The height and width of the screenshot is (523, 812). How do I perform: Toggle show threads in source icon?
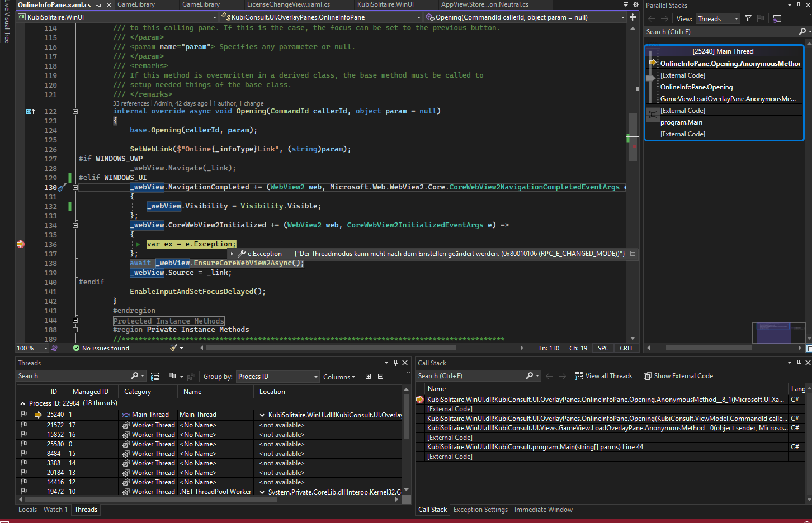155,377
